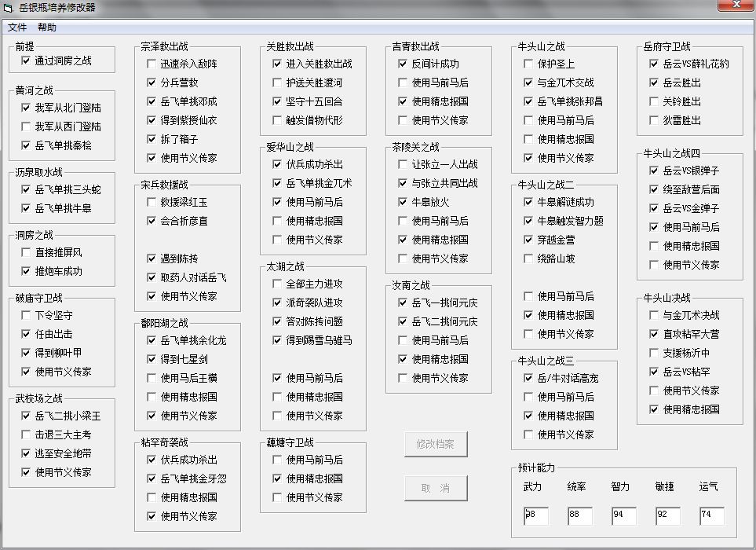756x550 pixels.
Task: Tick the 迅速杀入敌阵 checkbox
Action: 152,64
